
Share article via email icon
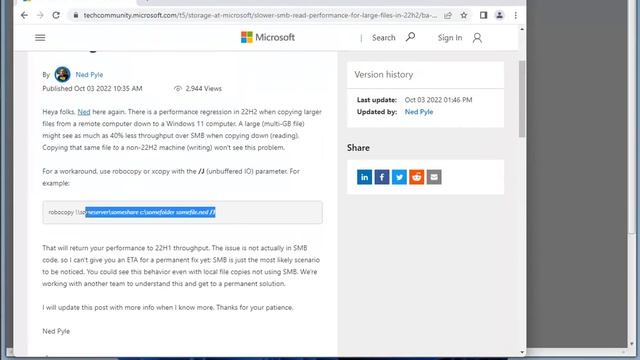tap(434, 177)
